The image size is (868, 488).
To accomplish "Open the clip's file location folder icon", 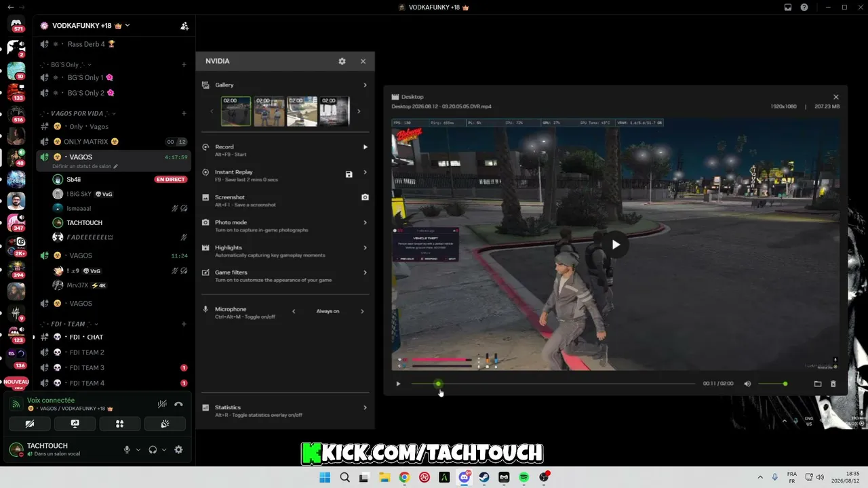I will point(818,384).
